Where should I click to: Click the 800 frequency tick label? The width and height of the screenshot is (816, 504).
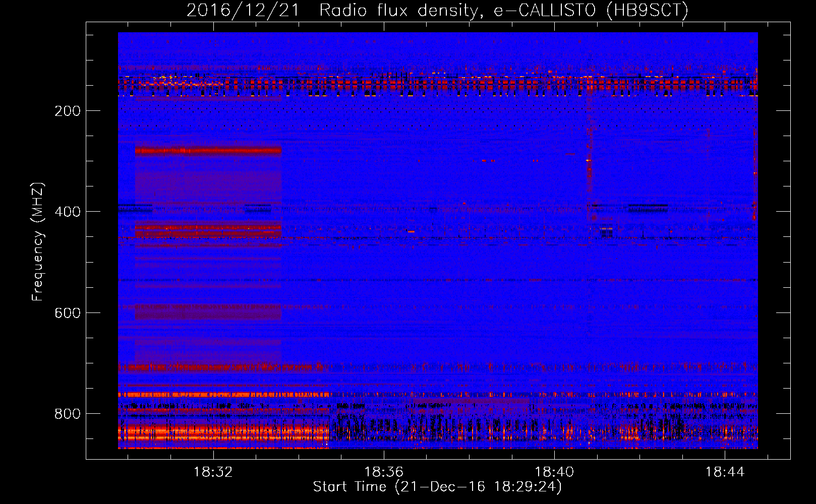tap(68, 414)
